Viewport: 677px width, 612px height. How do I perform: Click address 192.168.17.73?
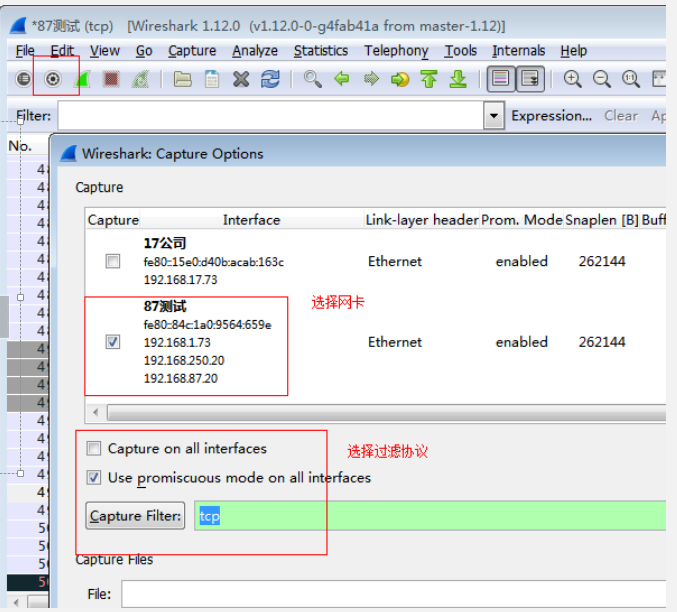[180, 280]
